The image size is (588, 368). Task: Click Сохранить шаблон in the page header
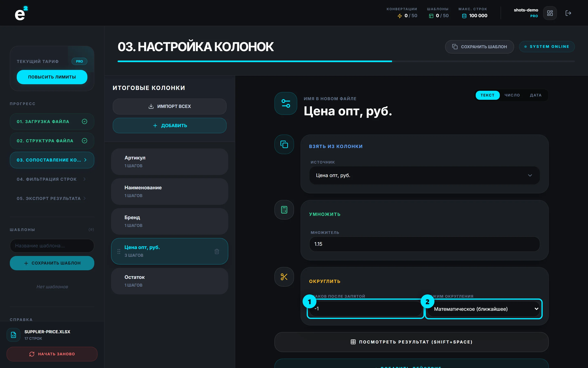479,47
